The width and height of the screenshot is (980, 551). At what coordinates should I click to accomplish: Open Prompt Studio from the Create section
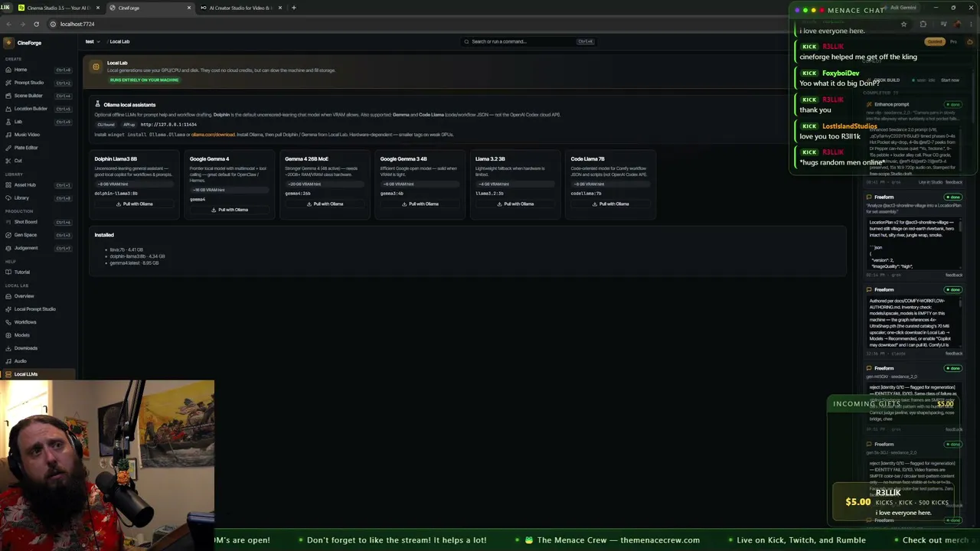click(37, 83)
